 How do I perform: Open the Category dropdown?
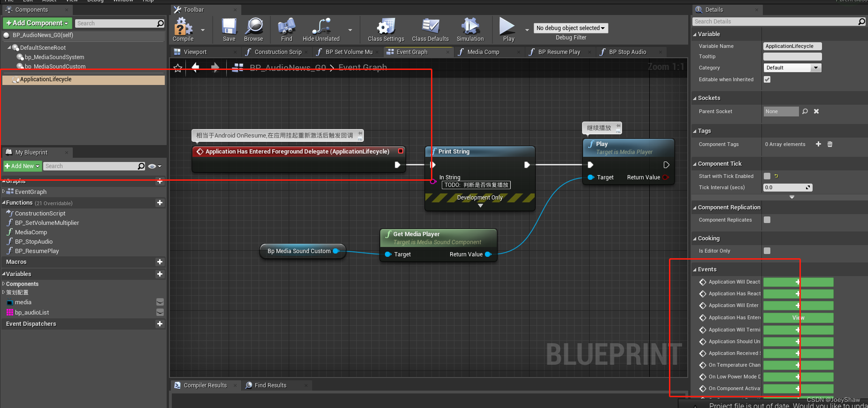click(x=792, y=68)
